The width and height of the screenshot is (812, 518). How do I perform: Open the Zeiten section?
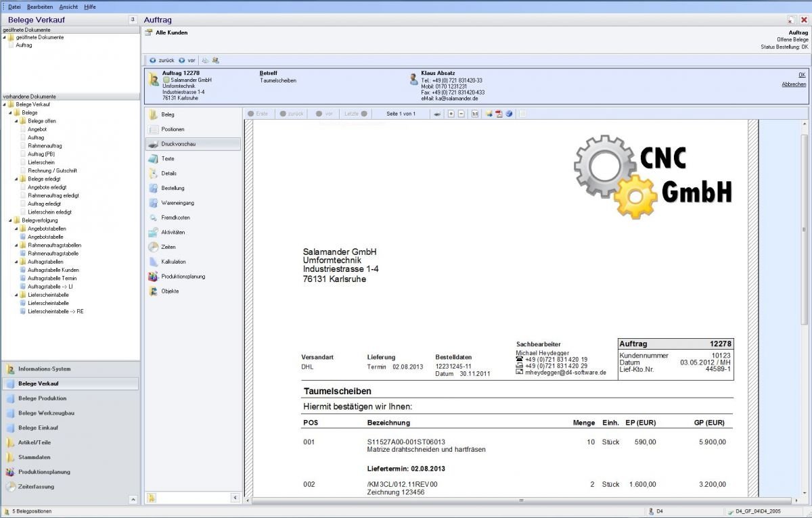point(192,247)
